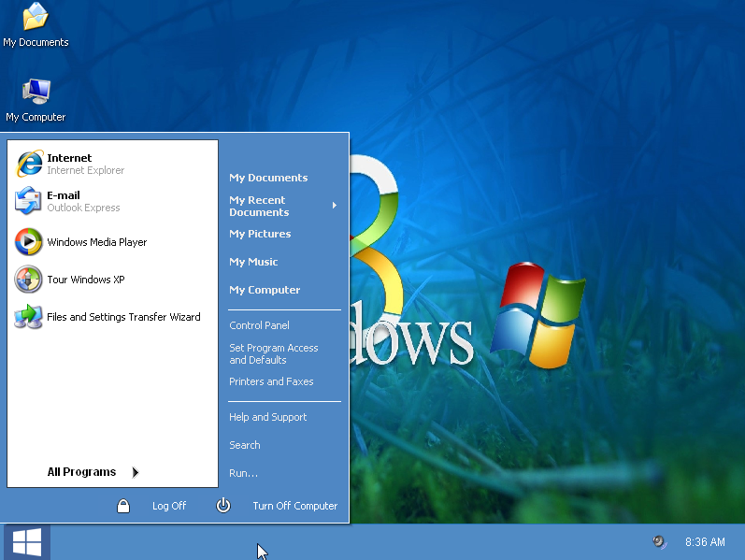Screen dimensions: 745x560
Task: Start the Tour Windows XP icon
Action: pos(28,279)
